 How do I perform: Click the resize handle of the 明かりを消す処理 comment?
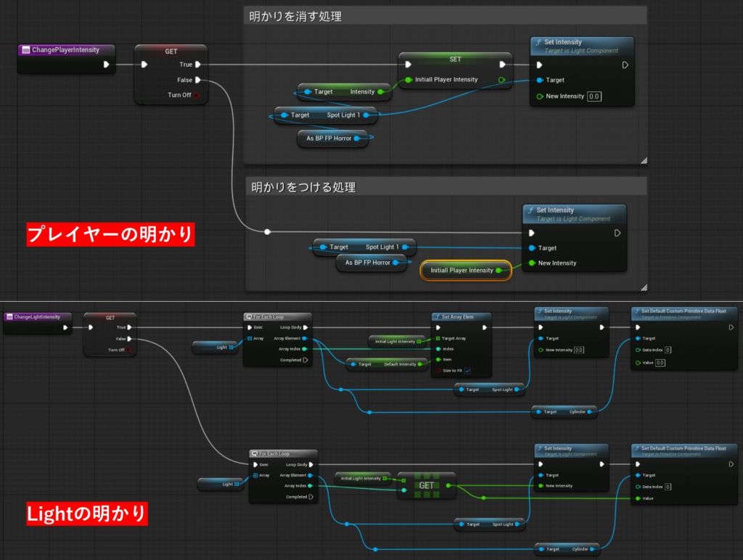tap(644, 160)
